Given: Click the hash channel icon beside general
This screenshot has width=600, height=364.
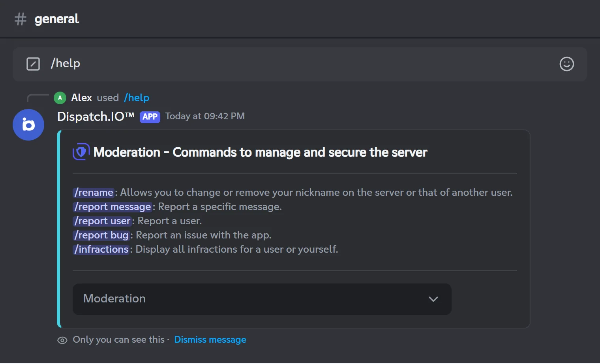Looking at the screenshot, I should [21, 19].
